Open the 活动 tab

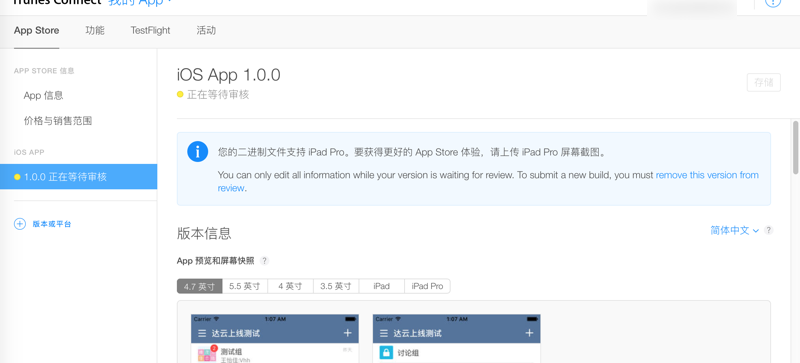point(206,31)
